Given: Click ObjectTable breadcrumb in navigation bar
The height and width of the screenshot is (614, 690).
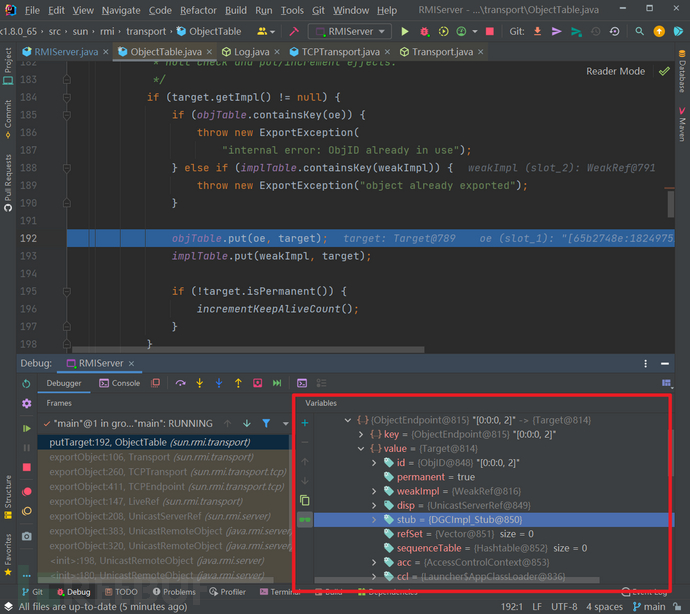Looking at the screenshot, I should [209, 31].
